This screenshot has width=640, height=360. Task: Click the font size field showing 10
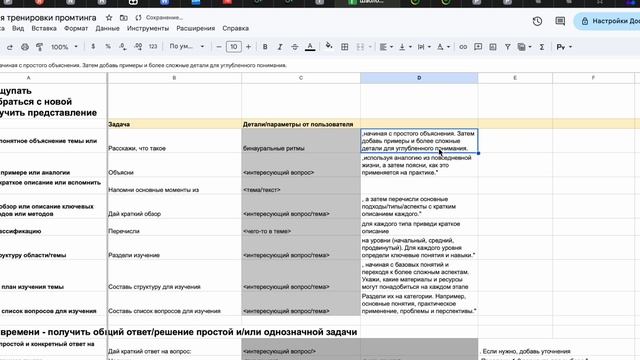click(x=233, y=47)
